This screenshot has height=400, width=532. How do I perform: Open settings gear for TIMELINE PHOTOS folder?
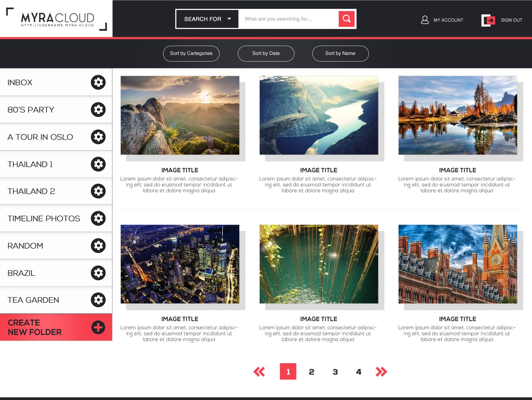click(98, 218)
